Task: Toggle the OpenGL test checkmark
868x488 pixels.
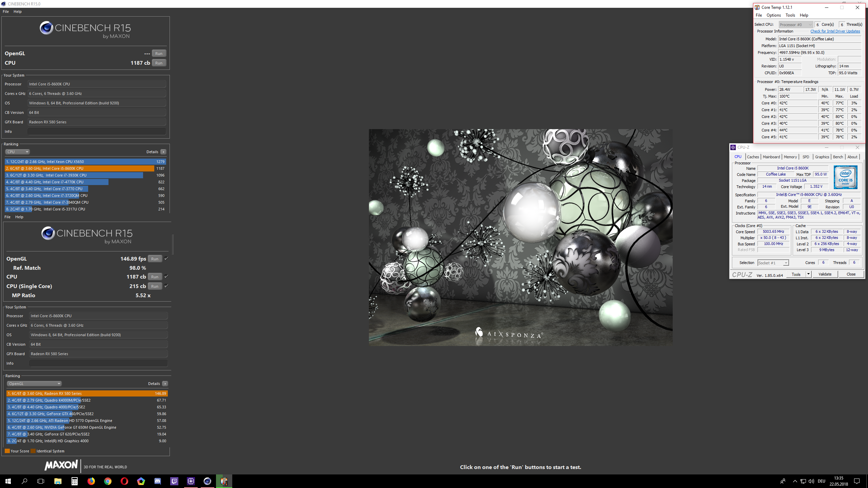Action: [x=166, y=259]
